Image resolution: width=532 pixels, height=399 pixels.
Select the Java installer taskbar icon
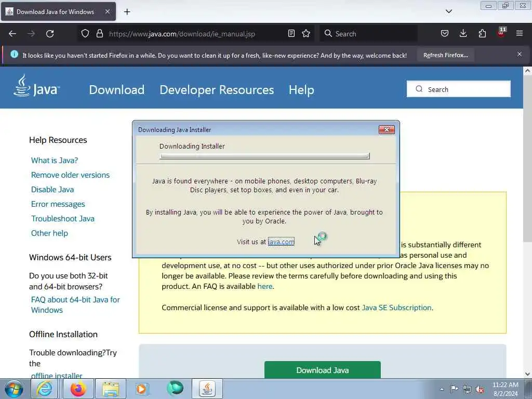207,389
